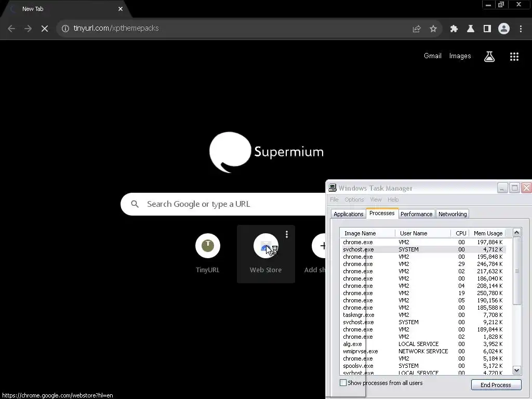Select chrome.exe using 1,828 K
Viewport: 532px width, 399px height.
(423, 337)
